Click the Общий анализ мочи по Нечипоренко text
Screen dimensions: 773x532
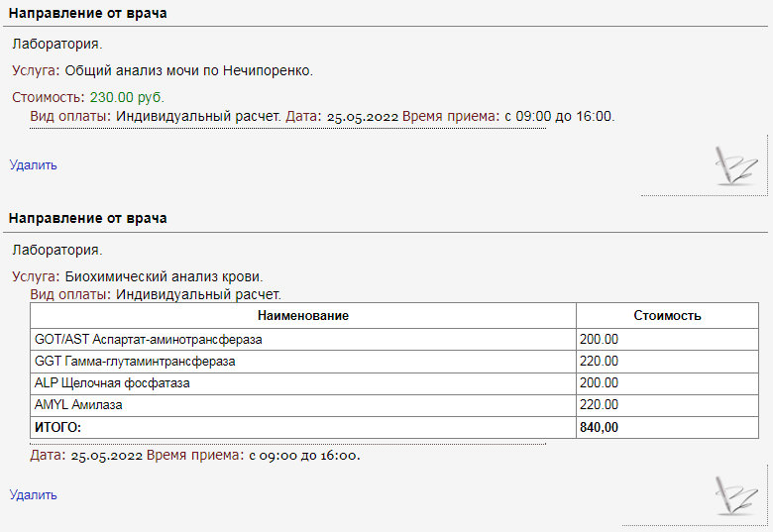pyautogui.click(x=188, y=70)
